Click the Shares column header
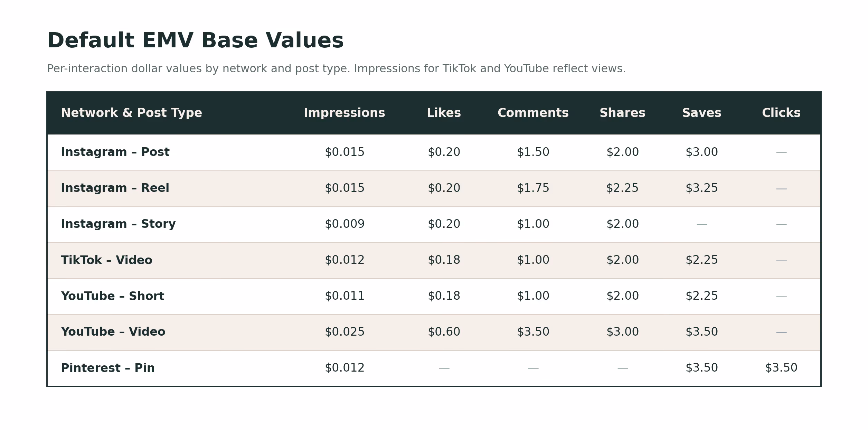This screenshot has height=430, width=868. point(622,113)
